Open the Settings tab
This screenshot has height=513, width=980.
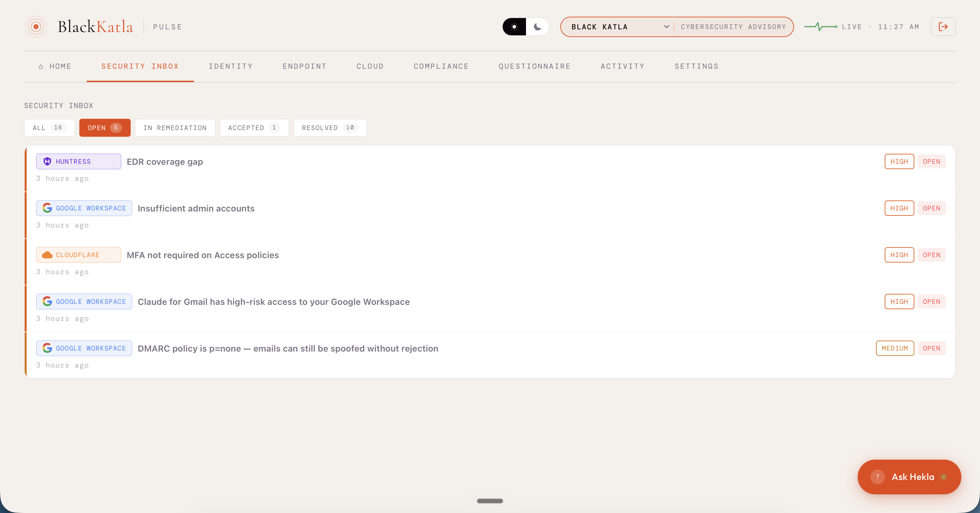[x=697, y=66]
